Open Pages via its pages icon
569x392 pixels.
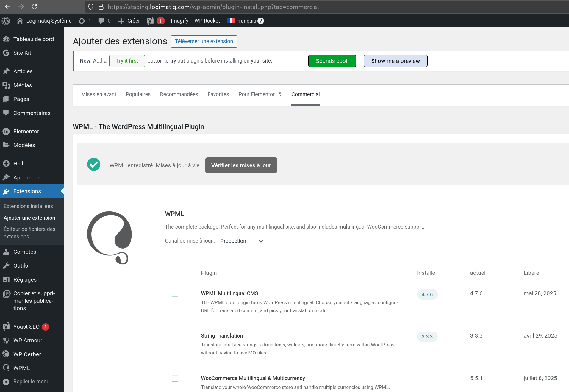6,99
